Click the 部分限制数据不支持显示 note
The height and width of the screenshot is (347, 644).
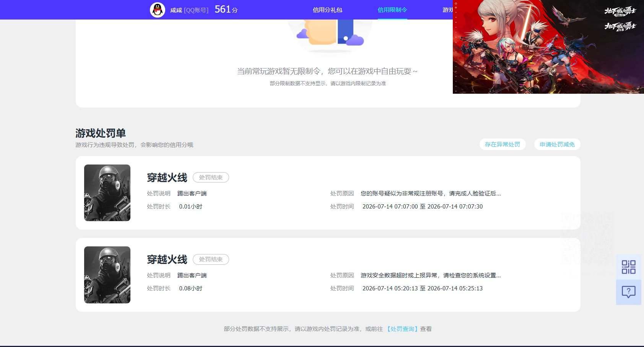coord(328,83)
